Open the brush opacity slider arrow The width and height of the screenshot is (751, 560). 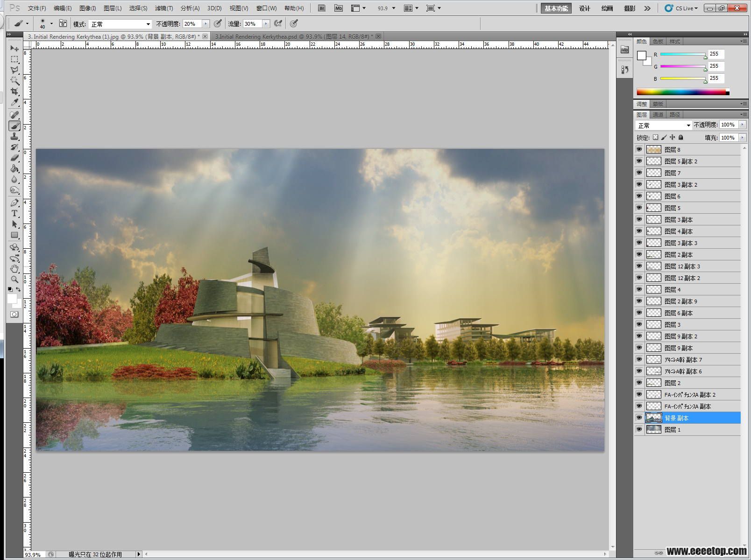coord(205,24)
